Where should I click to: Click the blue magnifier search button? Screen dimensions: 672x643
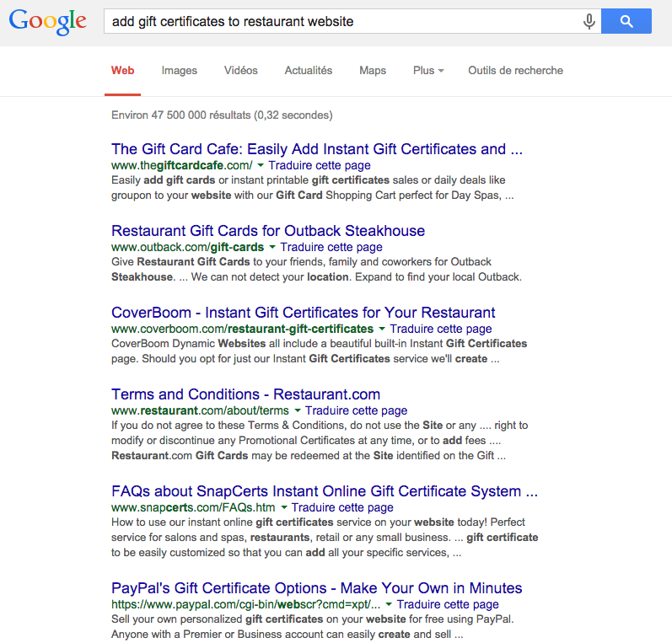[626, 21]
